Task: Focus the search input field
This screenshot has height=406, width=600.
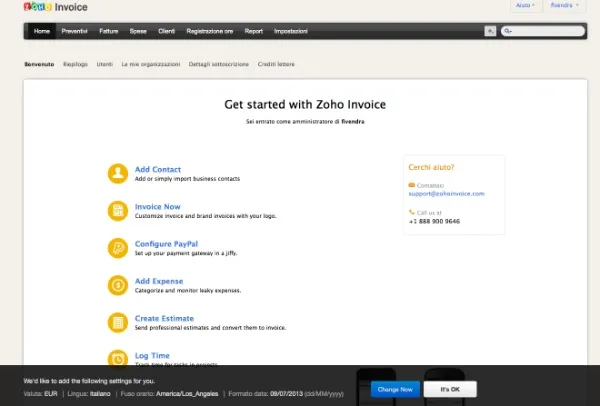Action: (x=543, y=31)
